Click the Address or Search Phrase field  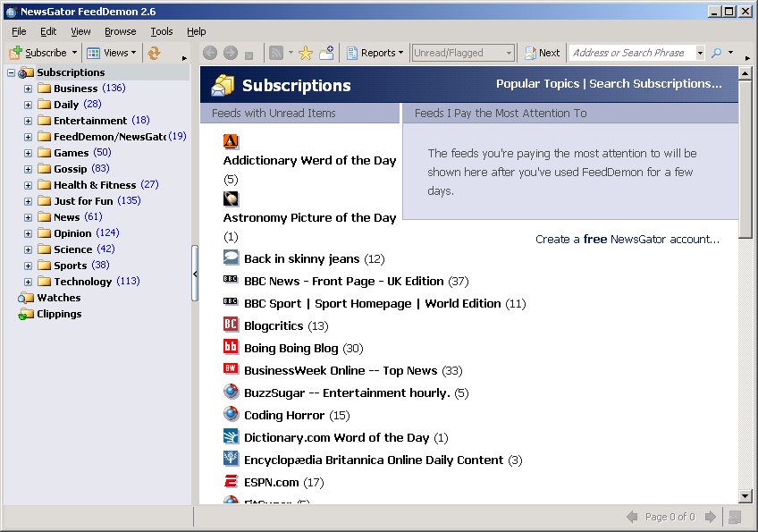[x=632, y=53]
